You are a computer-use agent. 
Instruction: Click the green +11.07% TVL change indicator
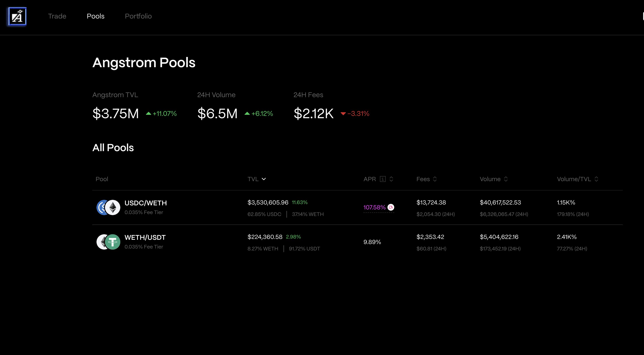click(x=162, y=114)
